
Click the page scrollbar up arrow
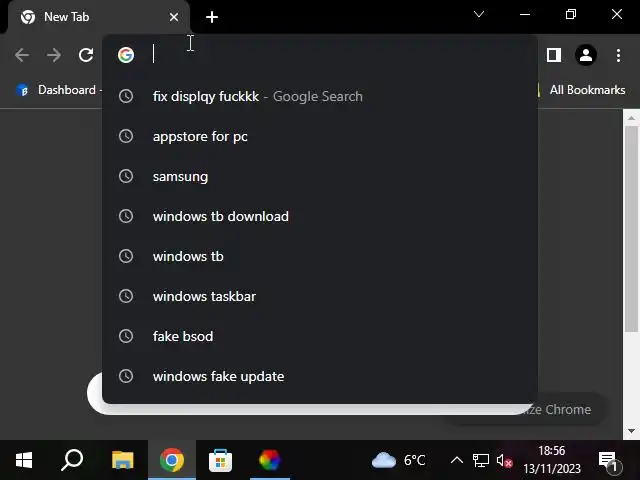point(631,118)
